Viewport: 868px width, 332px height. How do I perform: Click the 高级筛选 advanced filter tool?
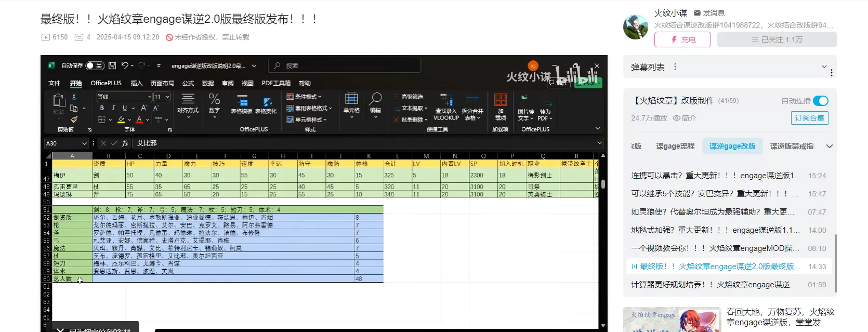(409, 97)
